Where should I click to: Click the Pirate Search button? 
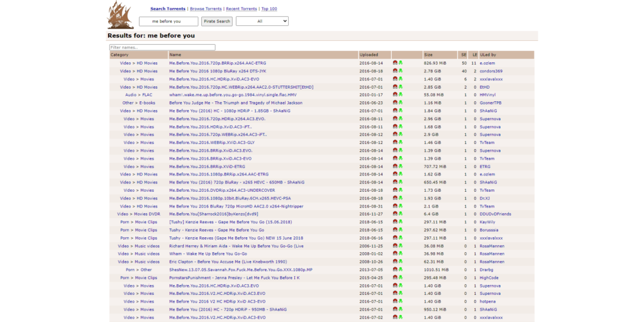[x=217, y=21]
